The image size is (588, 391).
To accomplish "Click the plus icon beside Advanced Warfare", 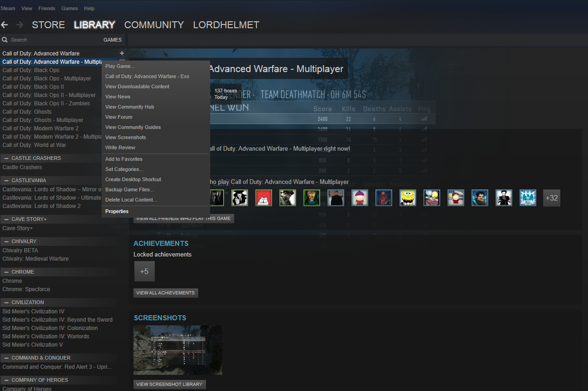I will coord(122,54).
